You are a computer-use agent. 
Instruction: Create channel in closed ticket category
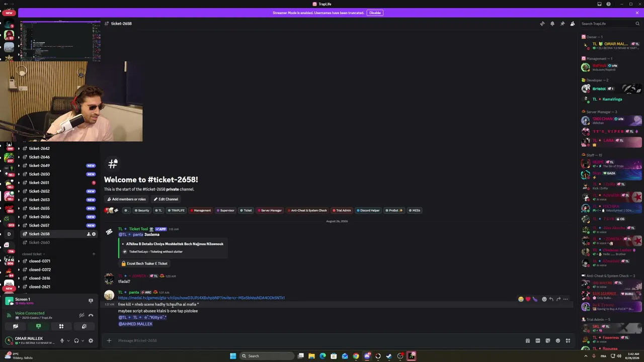[x=94, y=254]
